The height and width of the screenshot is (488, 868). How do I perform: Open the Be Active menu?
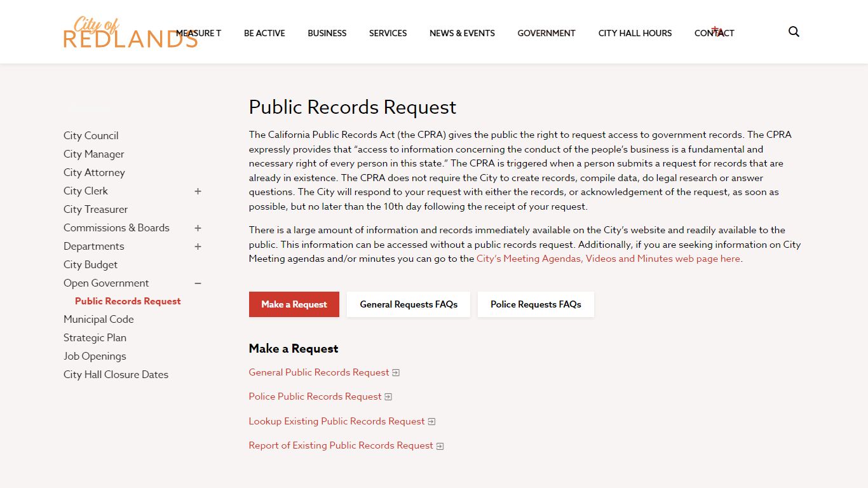pyautogui.click(x=264, y=33)
